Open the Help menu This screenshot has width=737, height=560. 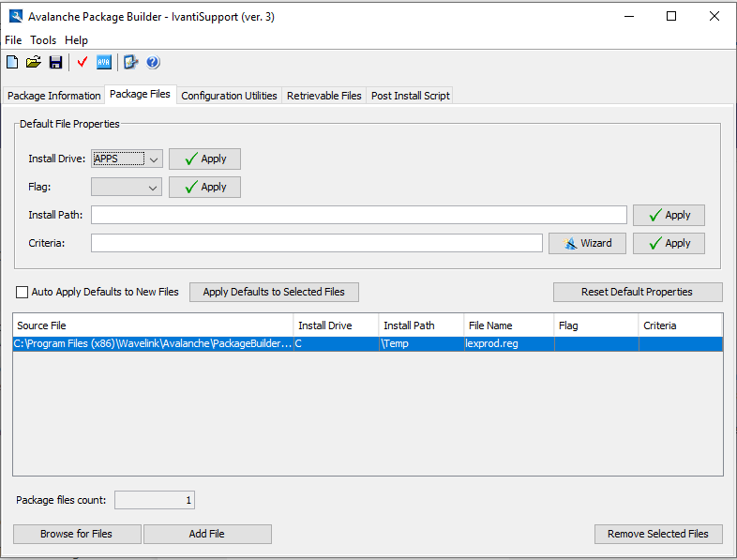tap(76, 40)
